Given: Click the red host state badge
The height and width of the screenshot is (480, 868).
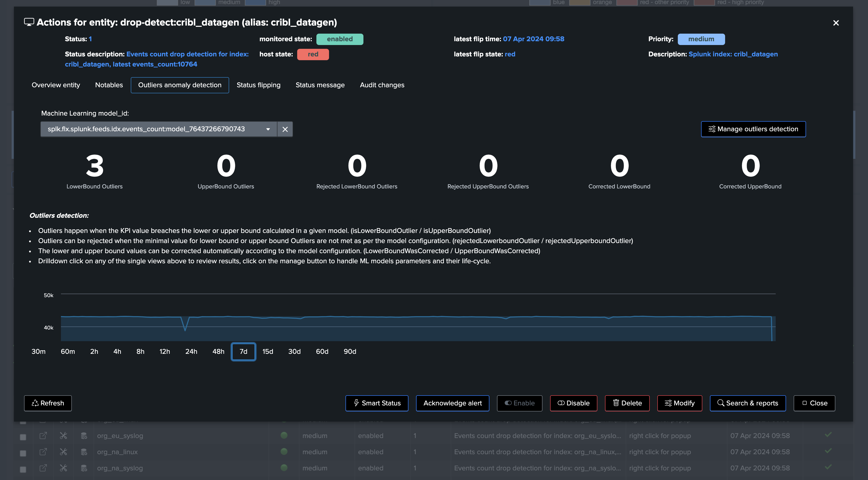Looking at the screenshot, I should click(x=313, y=54).
